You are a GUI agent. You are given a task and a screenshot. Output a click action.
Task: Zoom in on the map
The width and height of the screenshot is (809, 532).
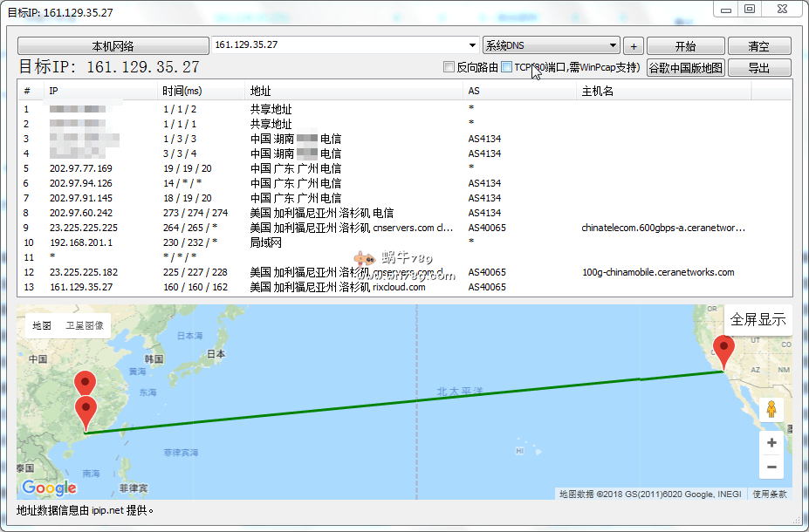771,443
